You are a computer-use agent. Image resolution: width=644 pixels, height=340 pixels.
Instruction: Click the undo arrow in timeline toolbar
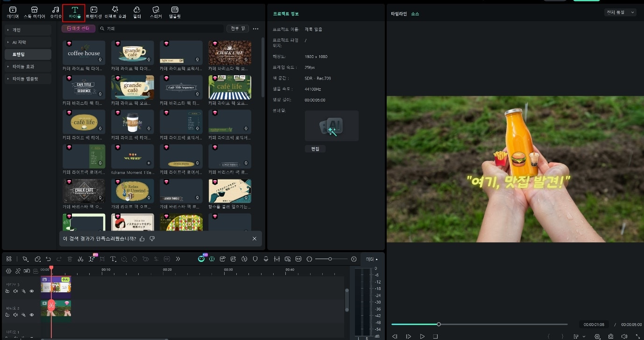click(48, 259)
